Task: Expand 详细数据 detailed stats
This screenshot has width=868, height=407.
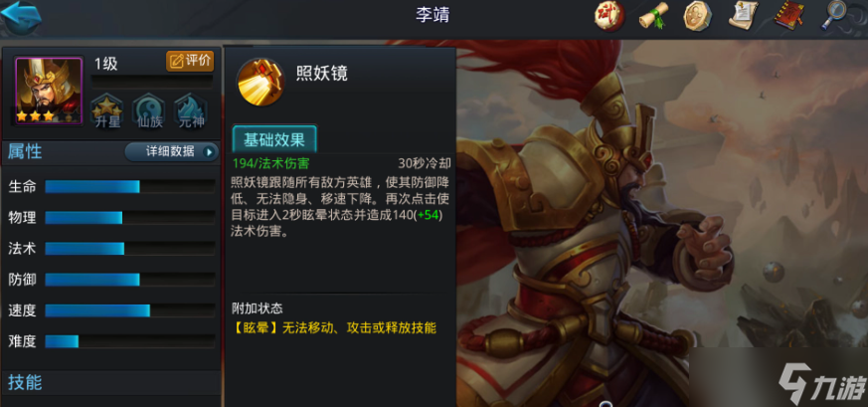Action: pyautogui.click(x=172, y=151)
